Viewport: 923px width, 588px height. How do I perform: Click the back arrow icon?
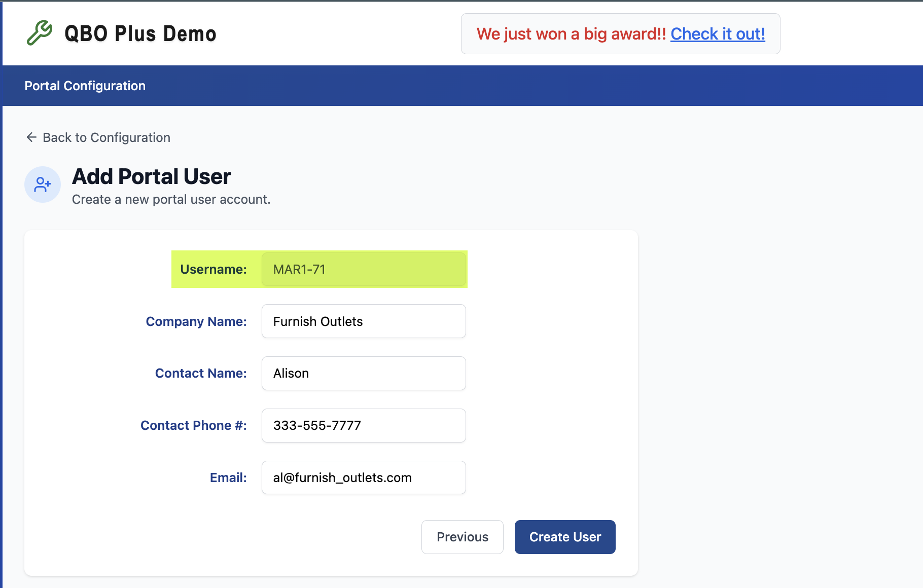[x=31, y=137]
